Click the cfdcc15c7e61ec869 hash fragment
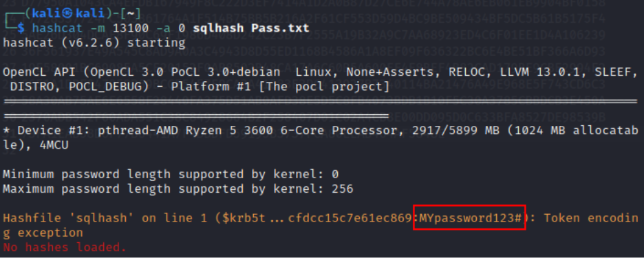This screenshot has width=644, height=258. pos(350,217)
